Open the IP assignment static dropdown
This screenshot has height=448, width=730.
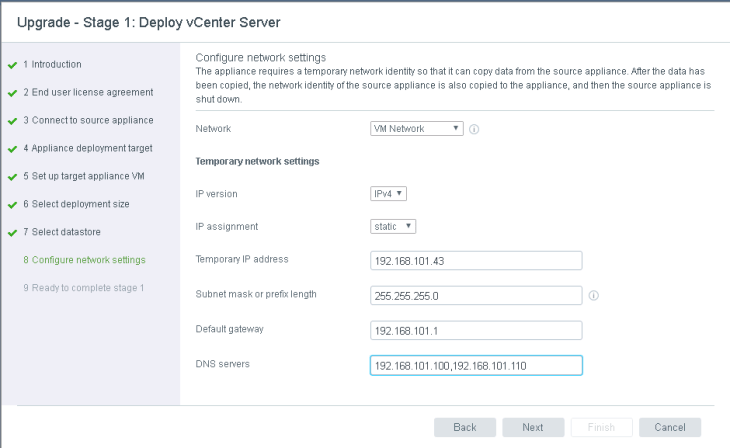393,227
